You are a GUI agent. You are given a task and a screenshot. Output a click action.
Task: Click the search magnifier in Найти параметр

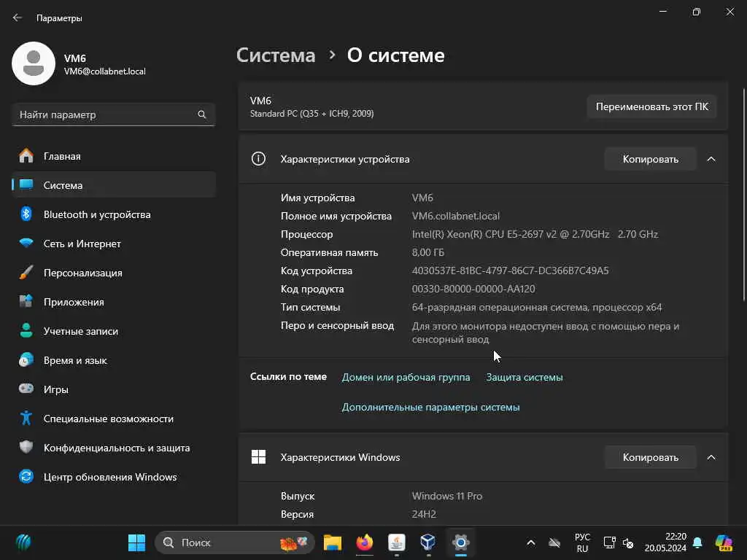[202, 114]
